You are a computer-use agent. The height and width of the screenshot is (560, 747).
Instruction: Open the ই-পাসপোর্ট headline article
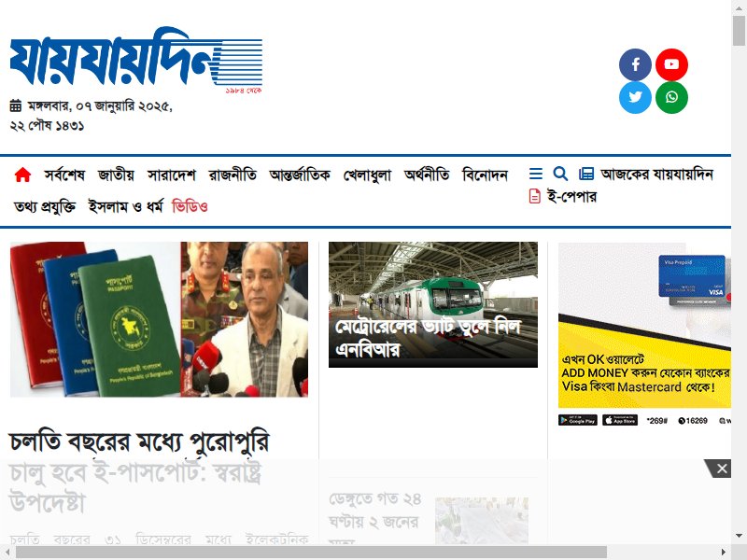pyautogui.click(x=139, y=471)
